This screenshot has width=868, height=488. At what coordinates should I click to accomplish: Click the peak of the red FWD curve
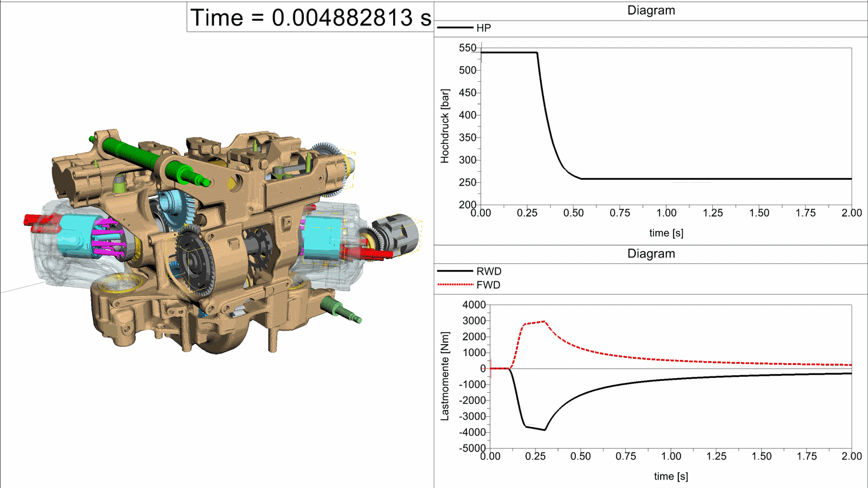[545, 322]
